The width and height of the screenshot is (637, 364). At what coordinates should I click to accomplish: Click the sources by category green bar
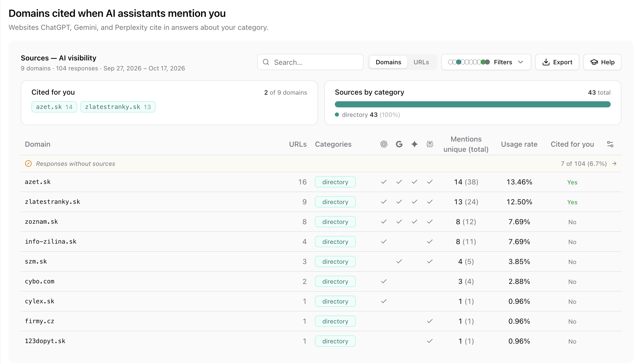(x=473, y=104)
